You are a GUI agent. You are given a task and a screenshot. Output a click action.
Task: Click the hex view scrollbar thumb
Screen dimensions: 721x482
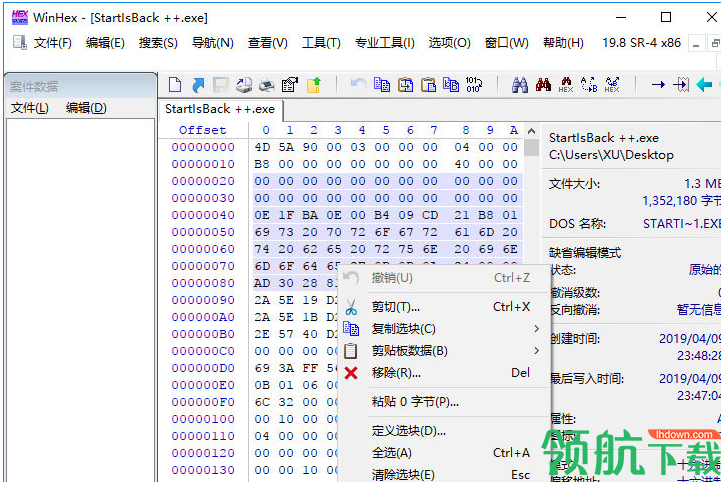click(x=532, y=147)
